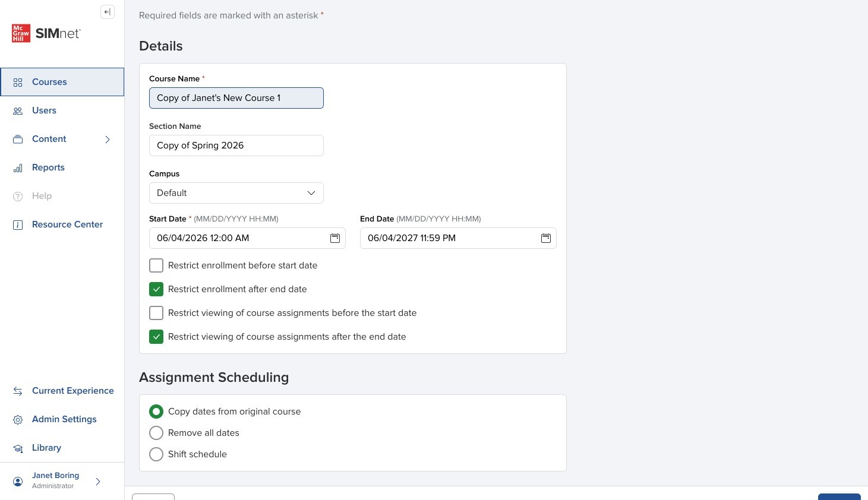Go to the Courses menu item
Viewport: 868px width, 500px height.
(x=62, y=82)
